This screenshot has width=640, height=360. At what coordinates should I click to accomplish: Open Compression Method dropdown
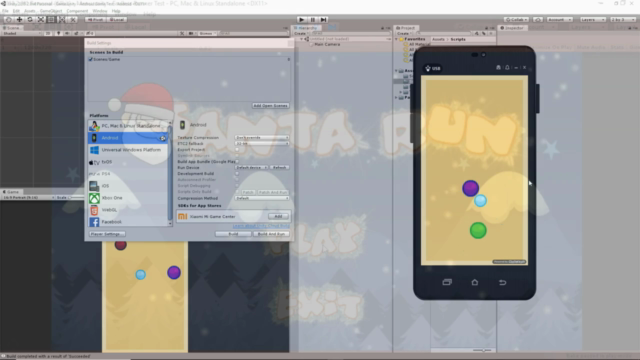262,198
